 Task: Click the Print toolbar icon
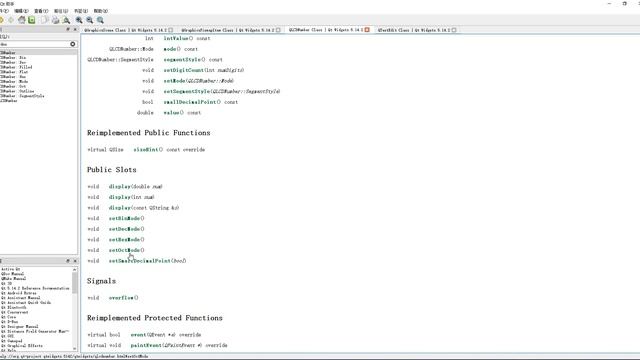(55, 20)
